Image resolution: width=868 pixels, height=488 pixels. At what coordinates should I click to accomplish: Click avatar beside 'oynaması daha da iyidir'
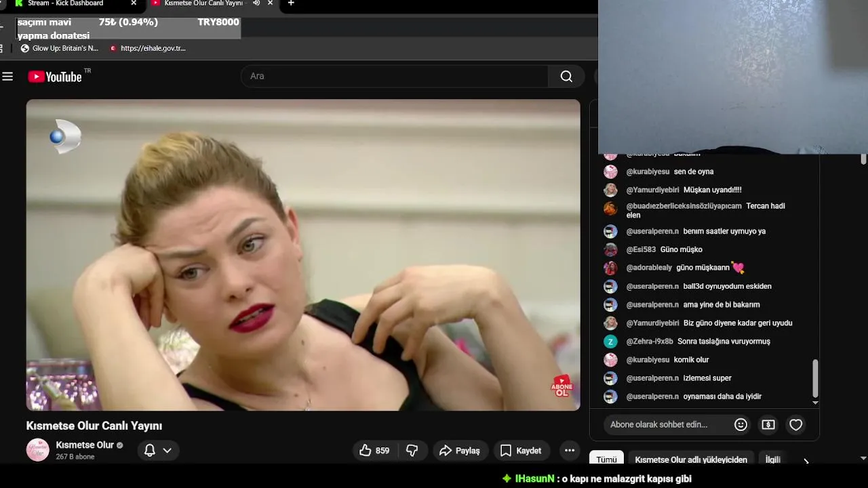click(x=610, y=396)
